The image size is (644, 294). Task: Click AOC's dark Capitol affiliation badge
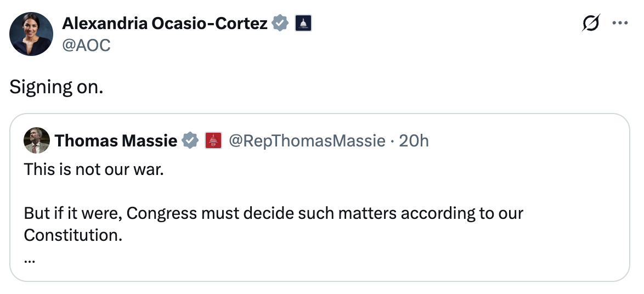coord(303,23)
